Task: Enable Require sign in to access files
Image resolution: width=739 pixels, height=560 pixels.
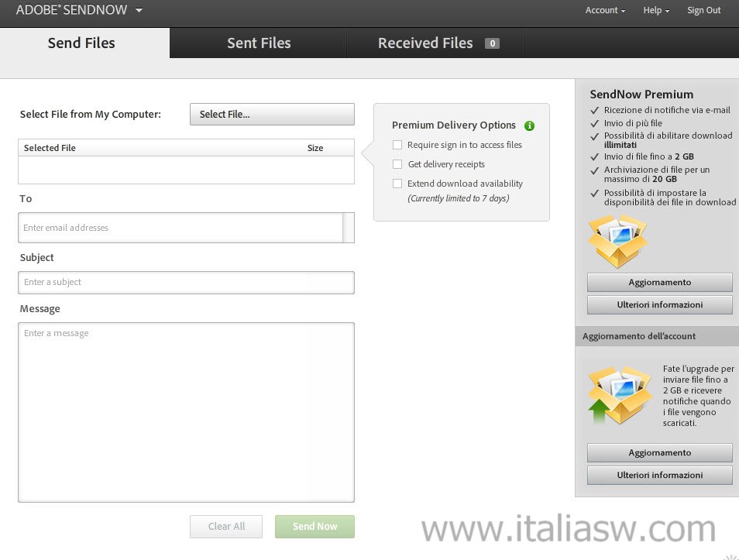Action: pos(397,145)
